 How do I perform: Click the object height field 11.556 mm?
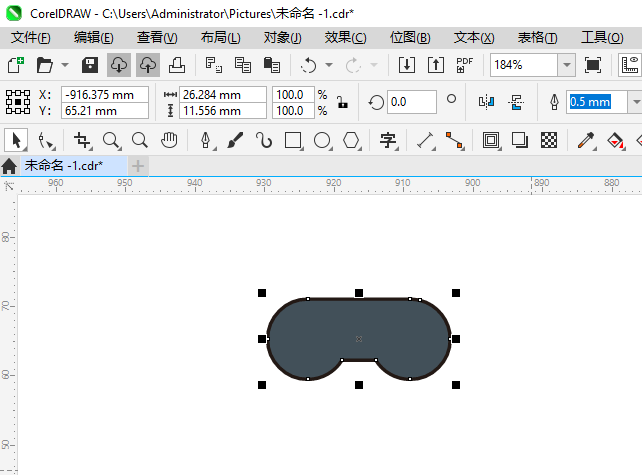(x=223, y=111)
